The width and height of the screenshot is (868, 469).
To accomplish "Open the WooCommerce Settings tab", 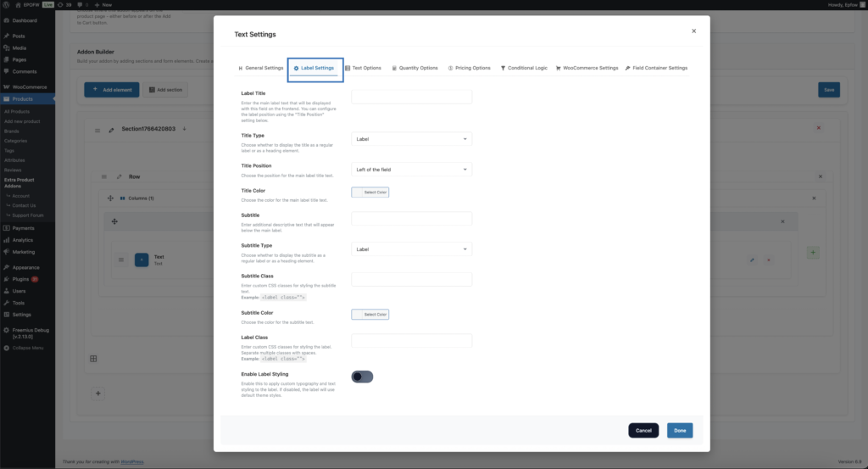I will pyautogui.click(x=587, y=68).
